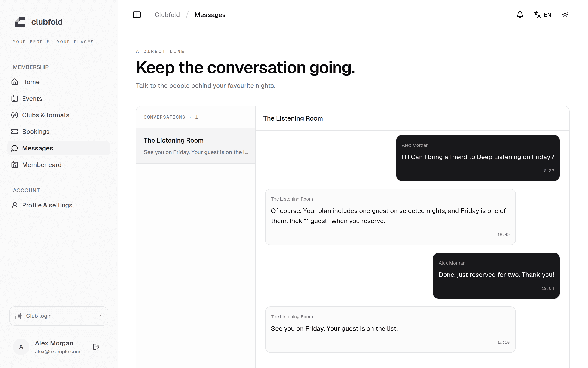Image resolution: width=588 pixels, height=368 pixels.
Task: Click the Member card badge icon
Action: click(14, 165)
